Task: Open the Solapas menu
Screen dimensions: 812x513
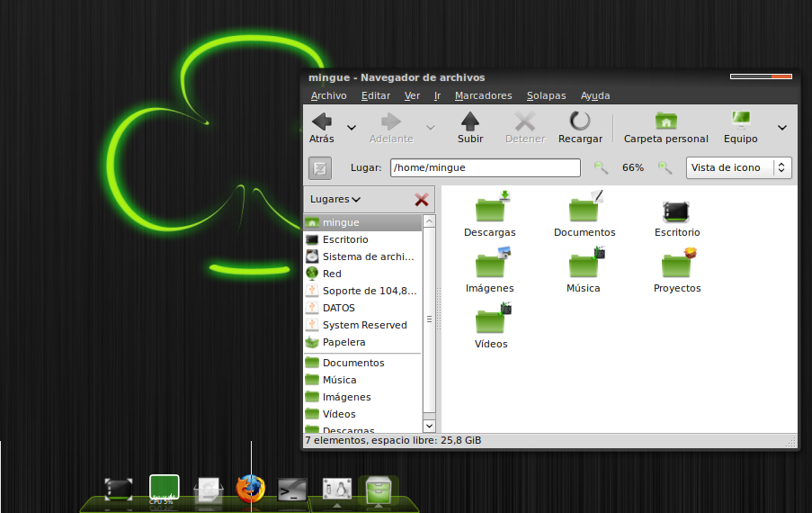Action: (x=547, y=96)
